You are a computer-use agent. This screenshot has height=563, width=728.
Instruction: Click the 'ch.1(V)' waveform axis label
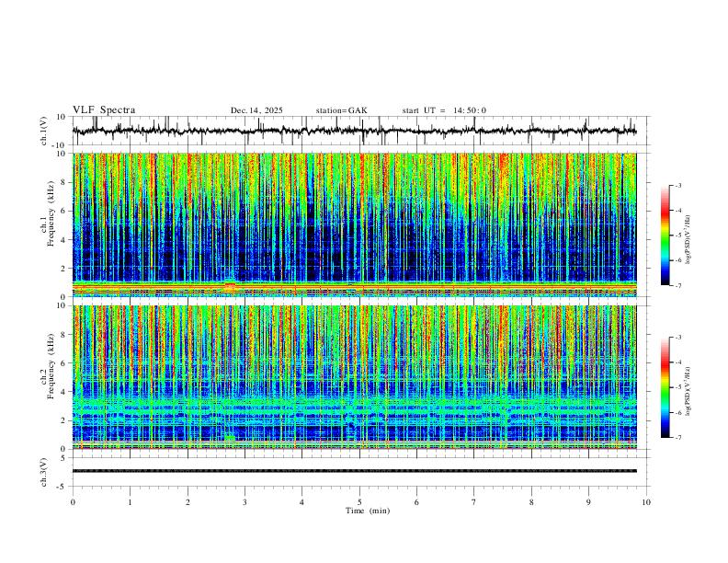tap(44, 131)
